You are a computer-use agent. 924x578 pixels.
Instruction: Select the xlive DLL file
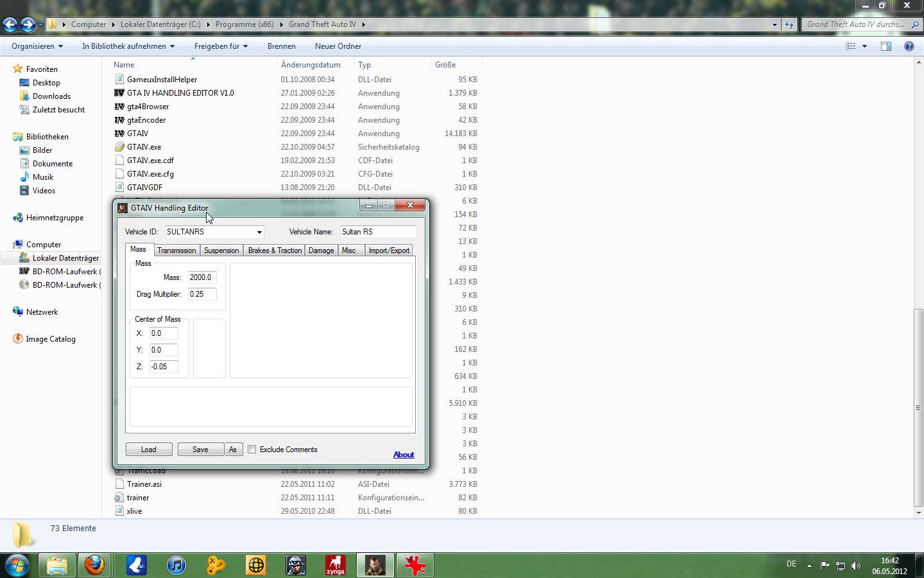click(x=134, y=511)
